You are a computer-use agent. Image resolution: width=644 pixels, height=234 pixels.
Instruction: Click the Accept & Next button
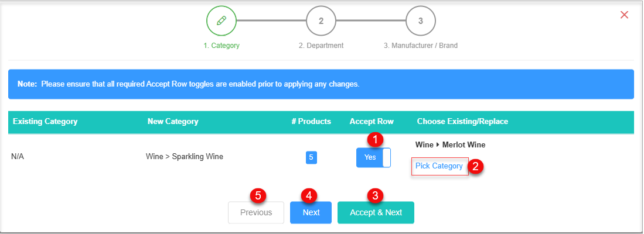[376, 212]
